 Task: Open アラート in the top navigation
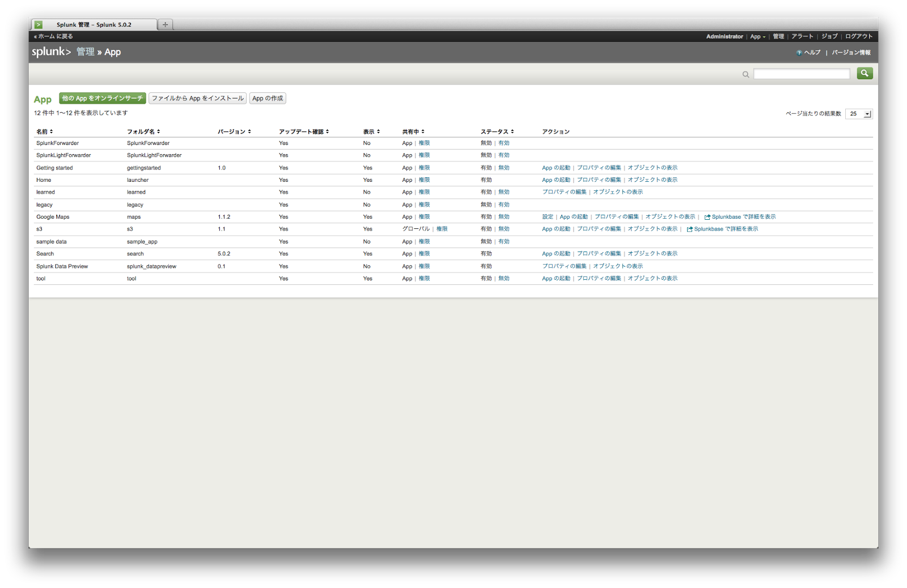[802, 36]
